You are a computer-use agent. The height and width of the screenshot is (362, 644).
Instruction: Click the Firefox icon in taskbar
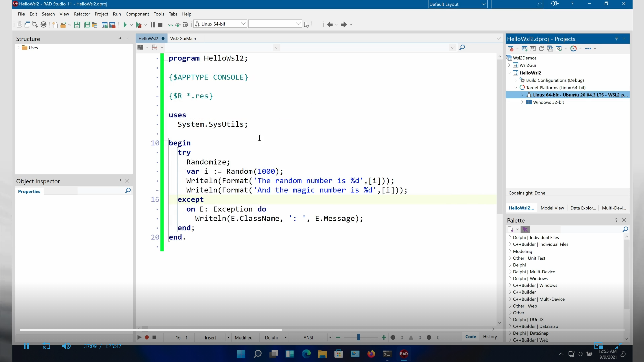click(371, 354)
